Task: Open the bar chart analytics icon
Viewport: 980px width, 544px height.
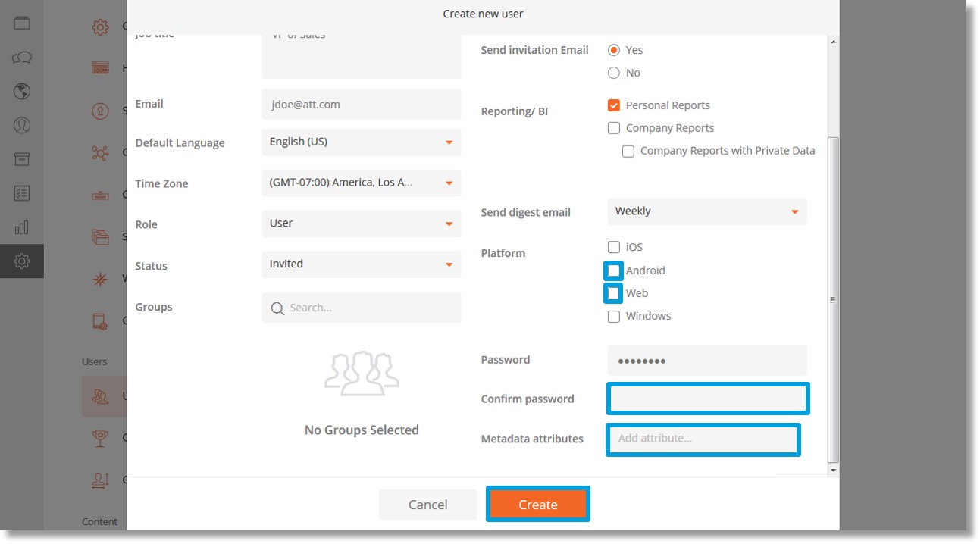Action: click(22, 227)
